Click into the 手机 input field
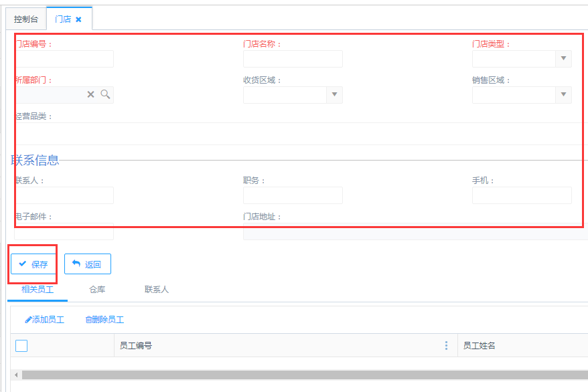 click(x=522, y=195)
